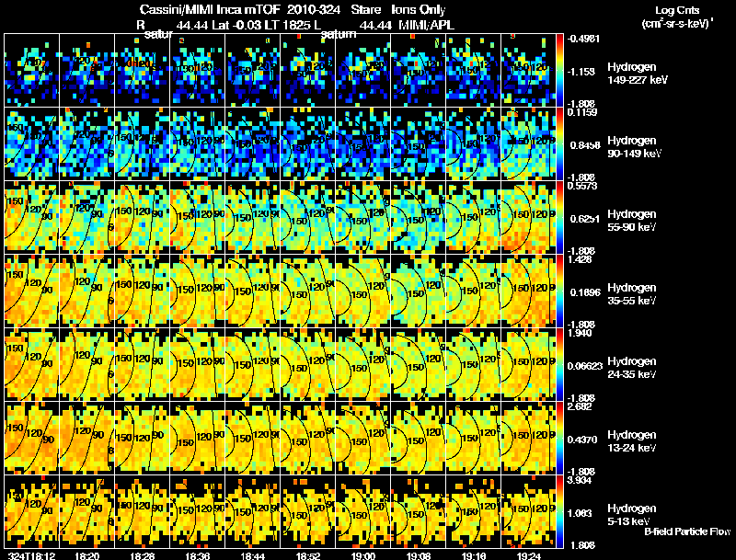Open the first 55-90 keV image panel at 18:12
Image resolution: width=736 pixels, height=560 pixels.
32,218
